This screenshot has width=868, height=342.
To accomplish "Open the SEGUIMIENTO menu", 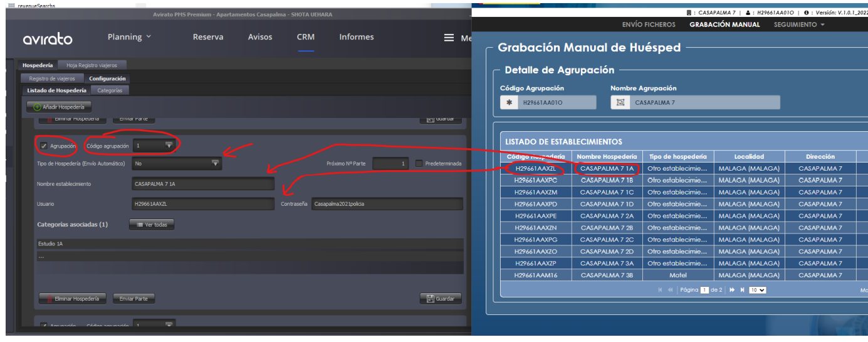I will point(799,24).
